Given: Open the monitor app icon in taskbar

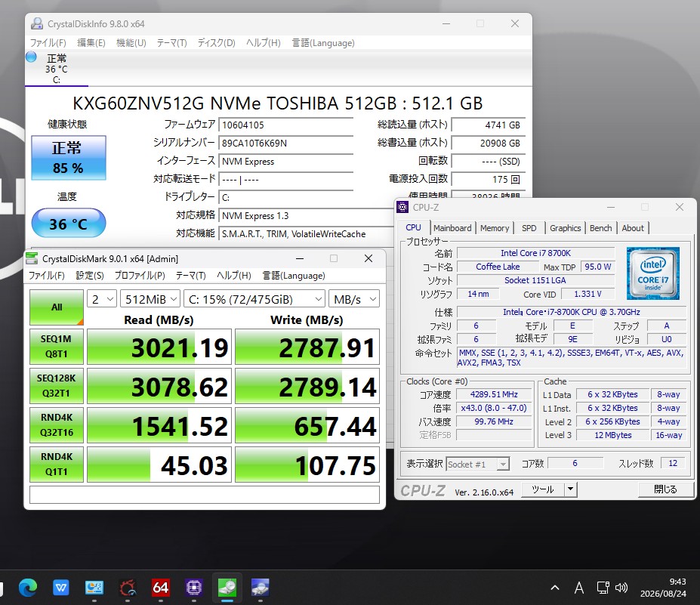Looking at the screenshot, I should coord(94,587).
